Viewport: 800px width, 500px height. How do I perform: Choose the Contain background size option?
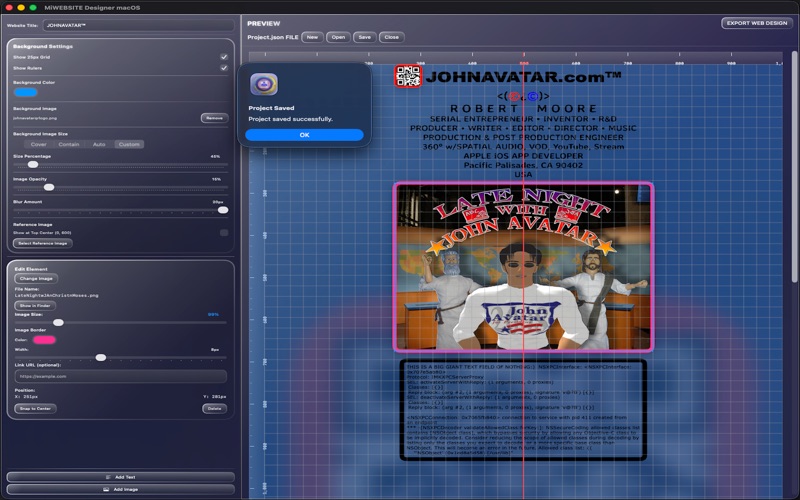point(68,144)
